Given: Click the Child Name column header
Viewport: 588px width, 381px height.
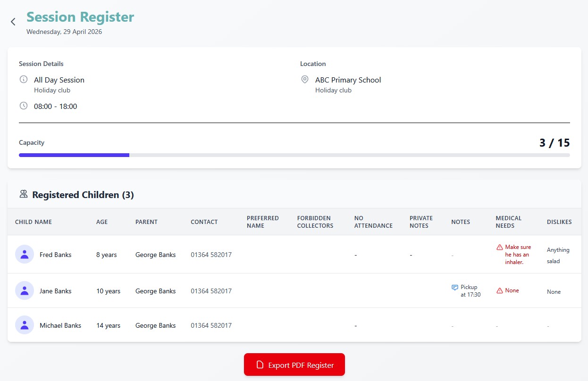Looking at the screenshot, I should [34, 222].
